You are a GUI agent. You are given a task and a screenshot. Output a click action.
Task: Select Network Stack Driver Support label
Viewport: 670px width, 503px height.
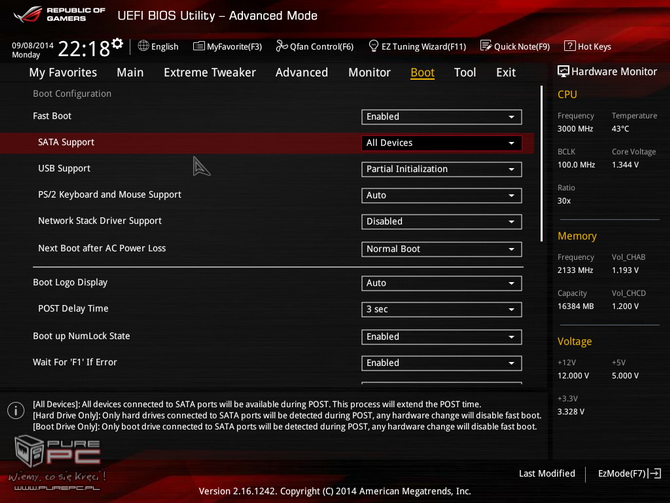coord(100,221)
